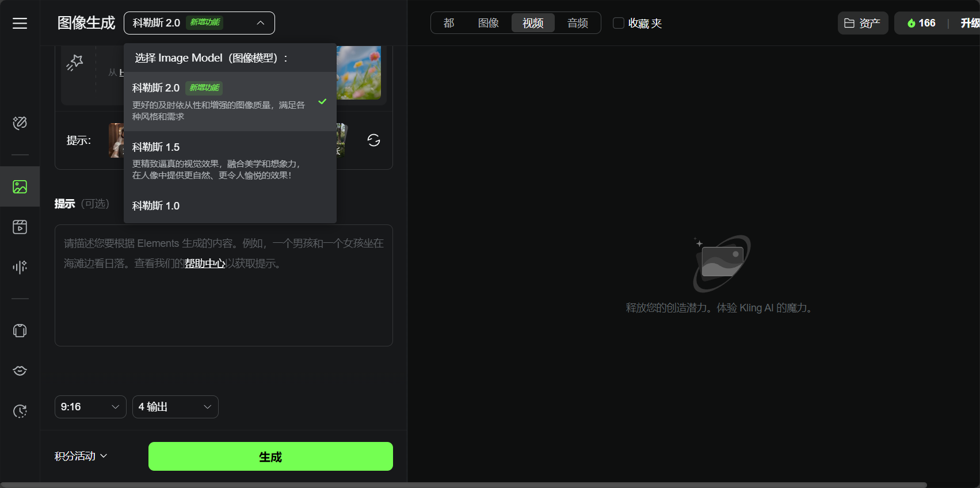Click the portrait prompt thumbnail next to 提示
The image size is (980, 488).
point(116,140)
